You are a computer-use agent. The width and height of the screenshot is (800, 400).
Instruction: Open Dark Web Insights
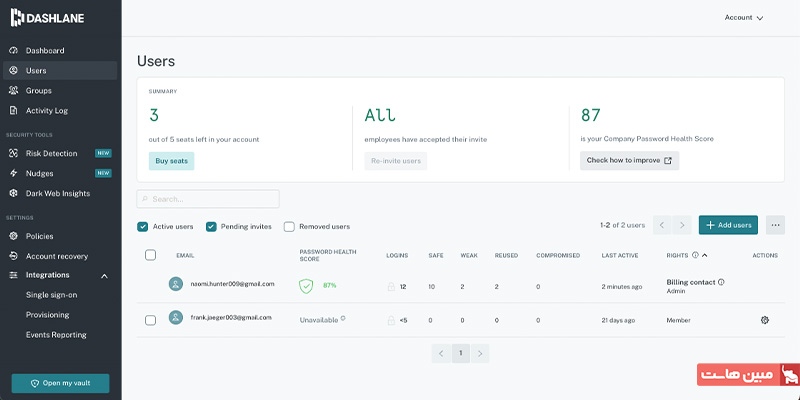pos(58,193)
